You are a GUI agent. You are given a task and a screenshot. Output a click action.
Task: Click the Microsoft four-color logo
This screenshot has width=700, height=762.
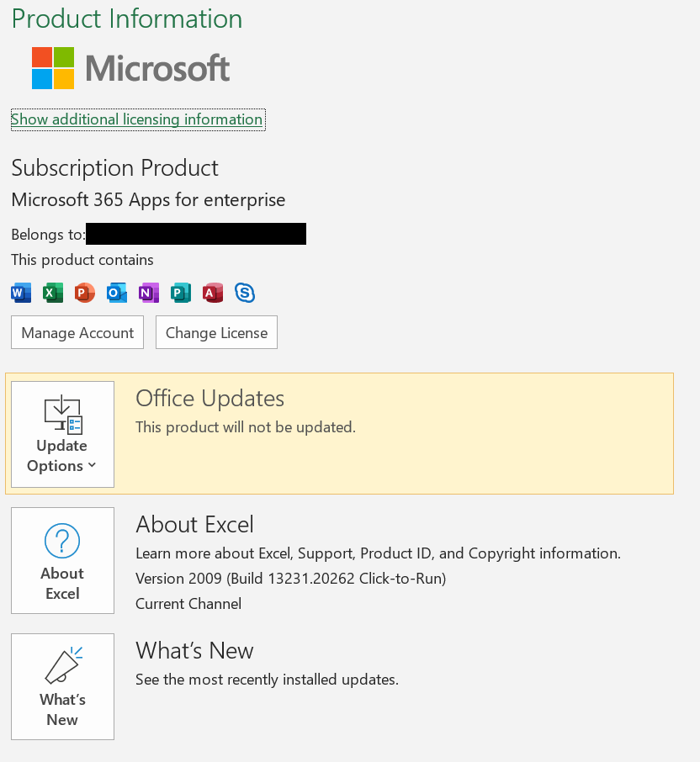tap(53, 68)
